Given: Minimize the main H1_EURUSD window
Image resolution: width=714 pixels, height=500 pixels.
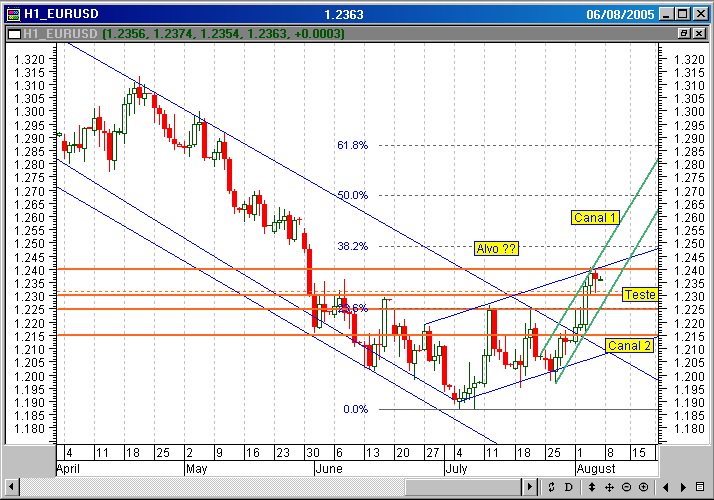Looking at the screenshot, I should coord(667,14).
